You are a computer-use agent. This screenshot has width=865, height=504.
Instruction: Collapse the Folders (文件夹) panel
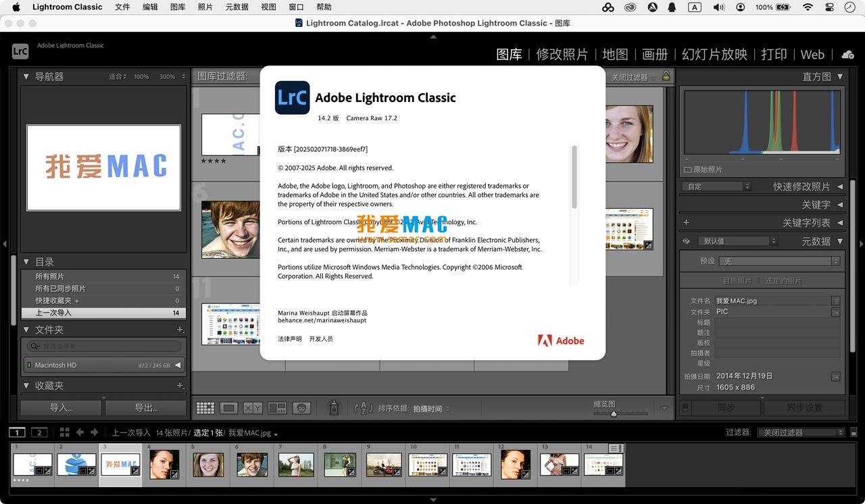point(26,330)
